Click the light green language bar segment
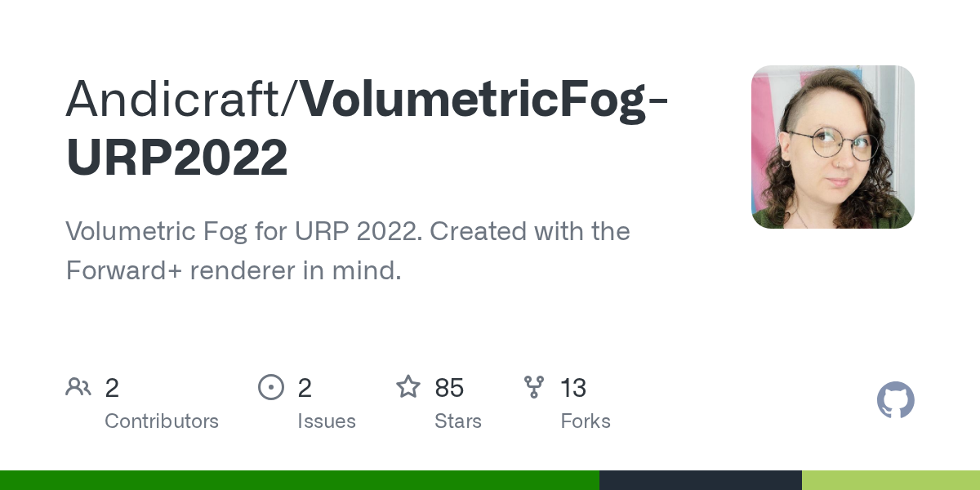980x490 pixels. (x=890, y=480)
